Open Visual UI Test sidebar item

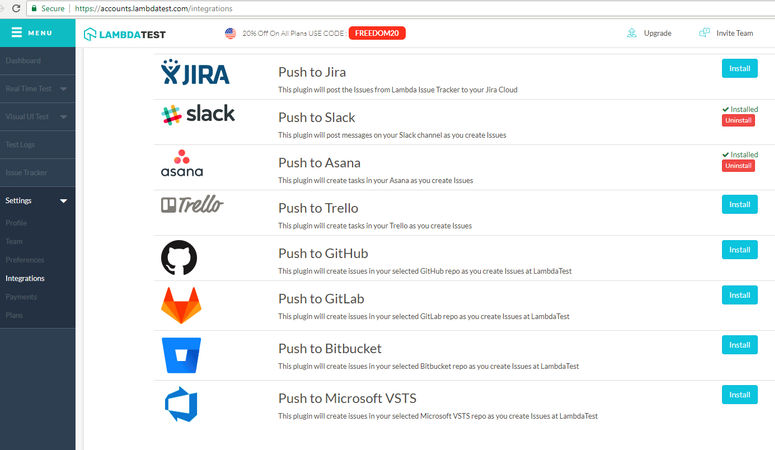point(27,117)
